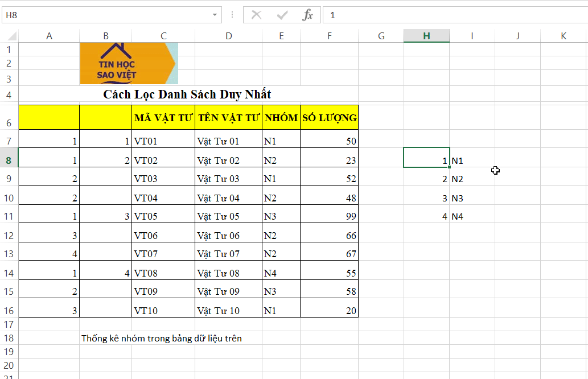Open the Insert Function fx icon
This screenshot has height=379, width=588.
307,15
